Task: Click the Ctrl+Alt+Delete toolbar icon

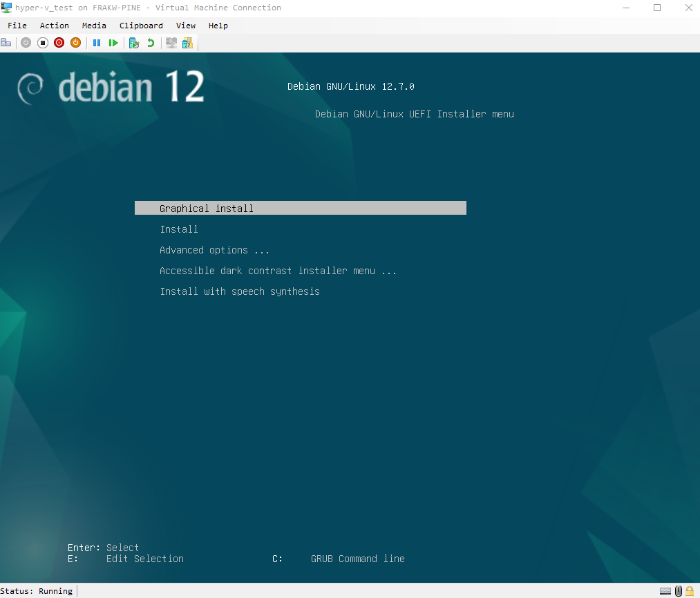Action: pyautogui.click(x=6, y=43)
